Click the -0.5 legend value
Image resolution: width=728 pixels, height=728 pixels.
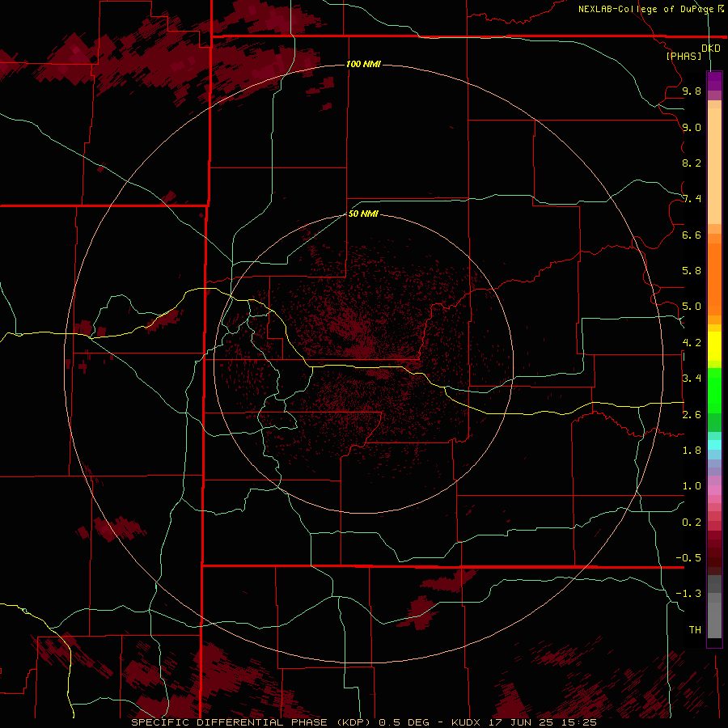pyautogui.click(x=688, y=558)
